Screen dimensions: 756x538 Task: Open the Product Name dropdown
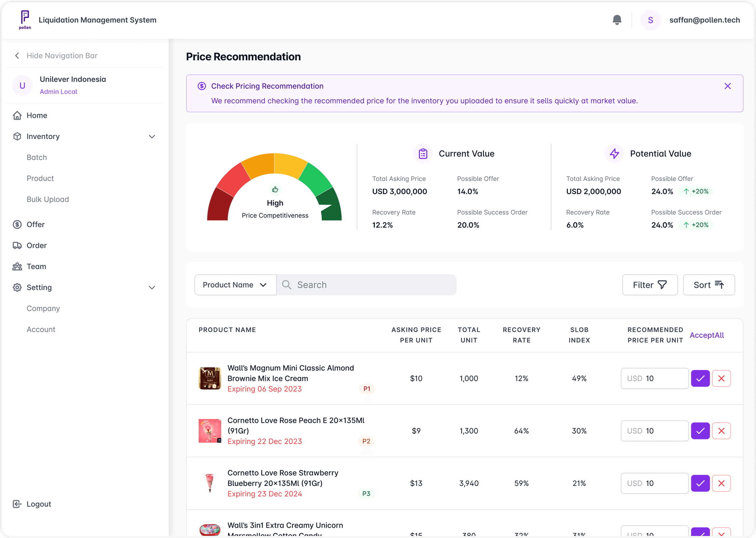pyautogui.click(x=235, y=285)
